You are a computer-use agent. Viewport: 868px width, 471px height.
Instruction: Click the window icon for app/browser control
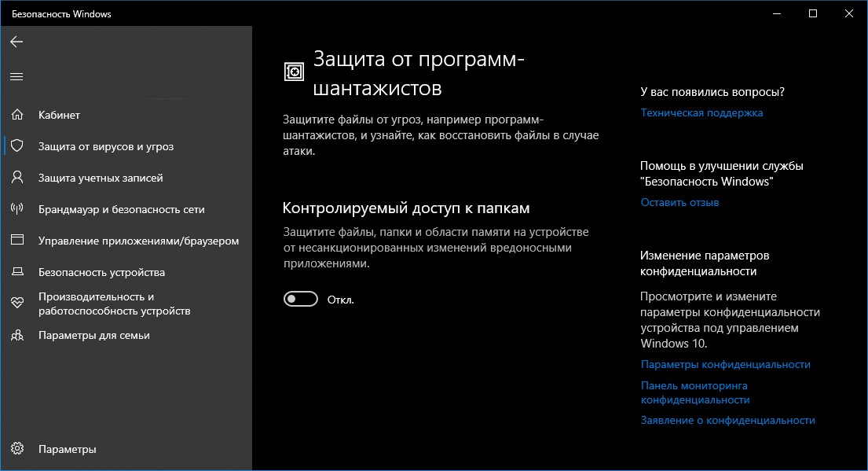tap(17, 240)
